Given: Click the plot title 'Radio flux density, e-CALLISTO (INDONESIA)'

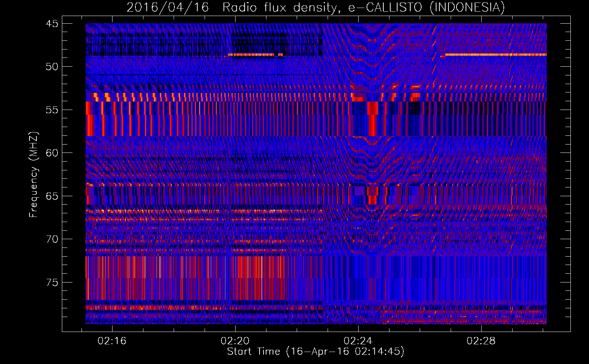Looking at the screenshot, I should coord(364,7).
